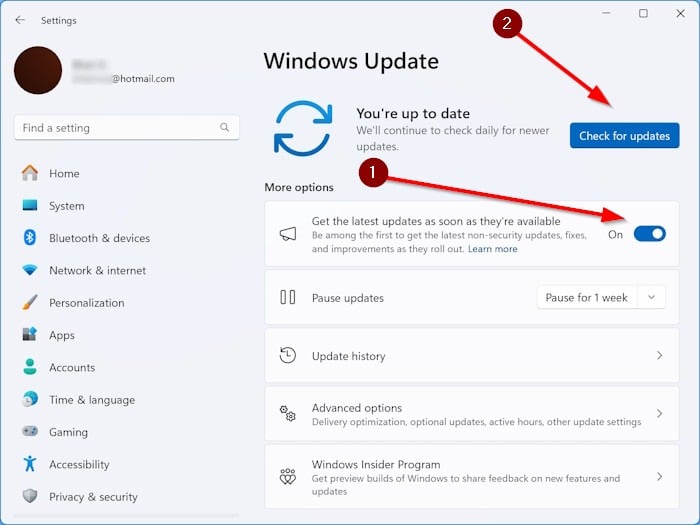Switch to Time & language section
700x525 pixels.
point(91,400)
